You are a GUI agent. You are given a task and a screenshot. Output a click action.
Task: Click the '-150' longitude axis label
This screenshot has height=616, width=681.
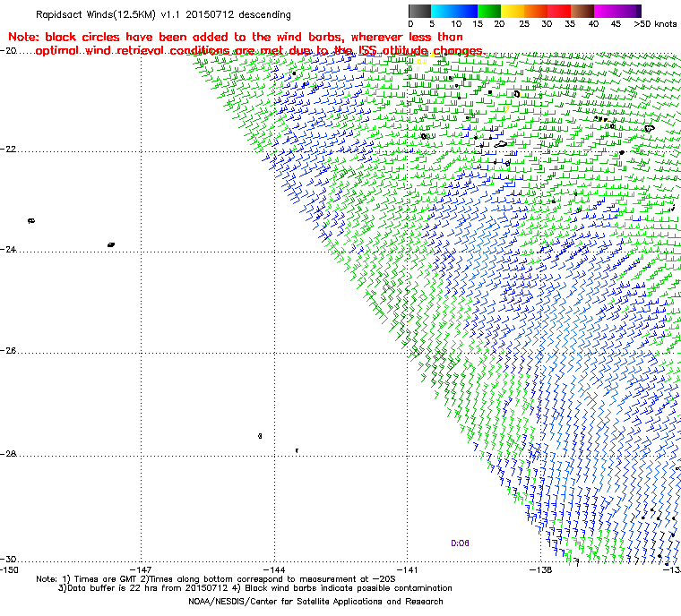9,569
